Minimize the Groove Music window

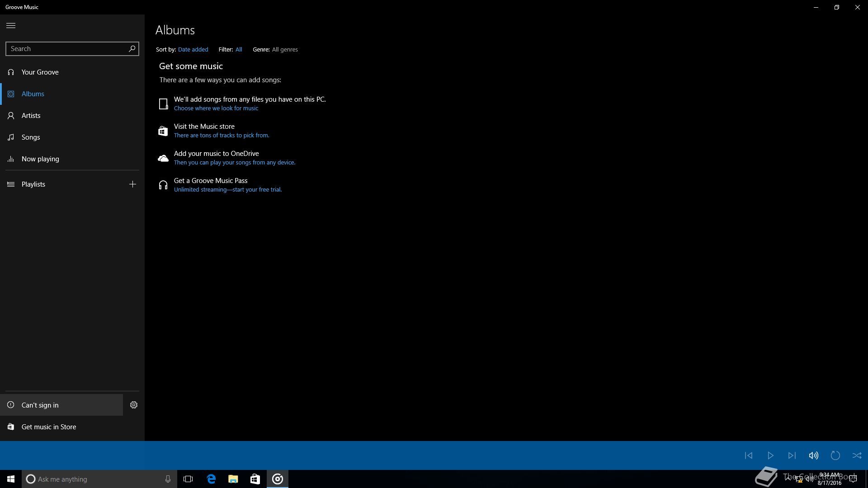tap(816, 7)
